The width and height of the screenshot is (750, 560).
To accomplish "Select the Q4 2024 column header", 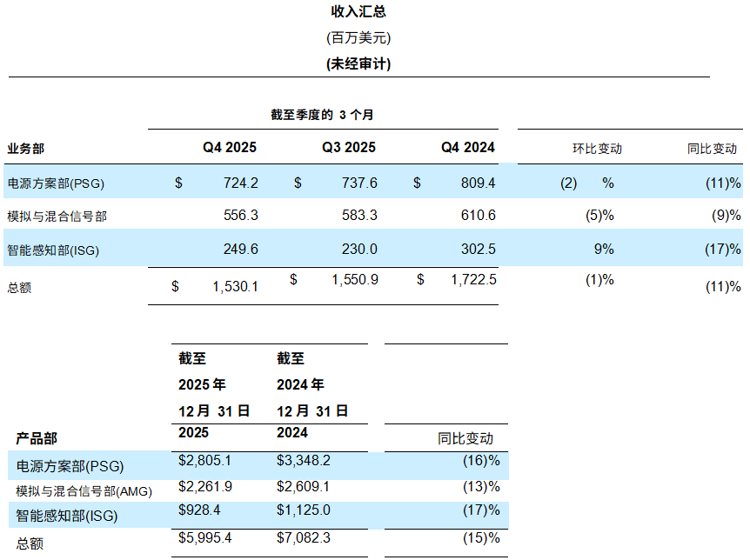I will (468, 147).
